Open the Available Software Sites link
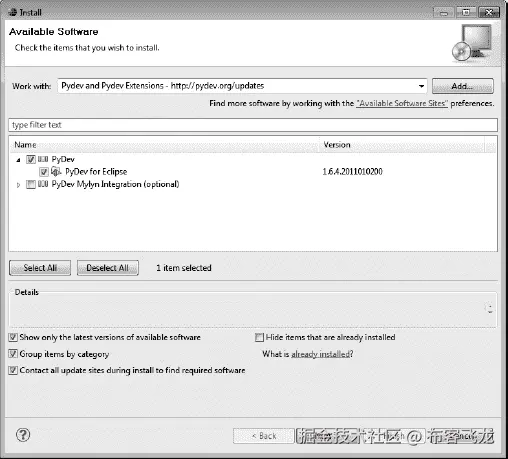508x459 pixels. [402, 103]
